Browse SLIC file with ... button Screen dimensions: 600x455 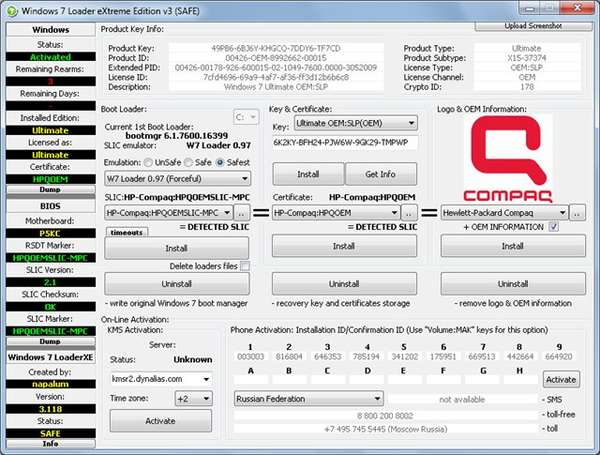(241, 213)
